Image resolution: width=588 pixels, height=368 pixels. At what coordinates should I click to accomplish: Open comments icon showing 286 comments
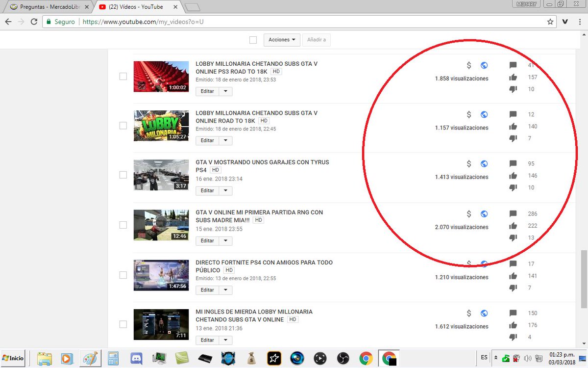tap(513, 214)
